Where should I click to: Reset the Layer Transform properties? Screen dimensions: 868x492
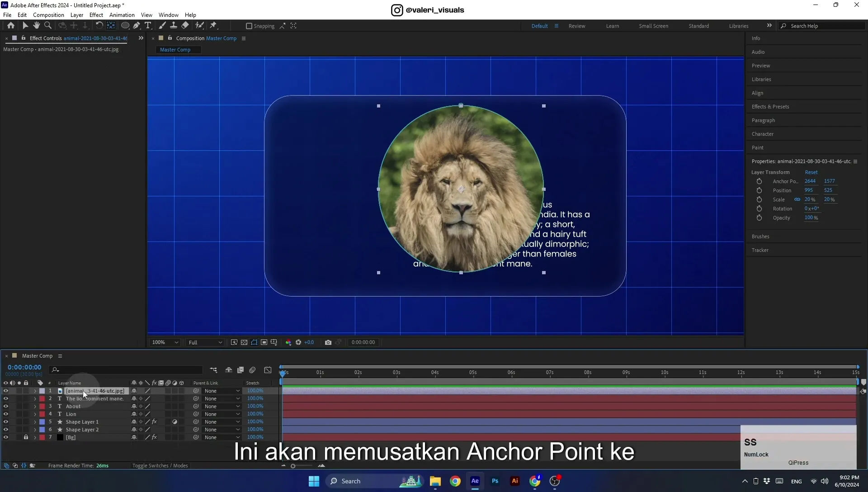[811, 172]
